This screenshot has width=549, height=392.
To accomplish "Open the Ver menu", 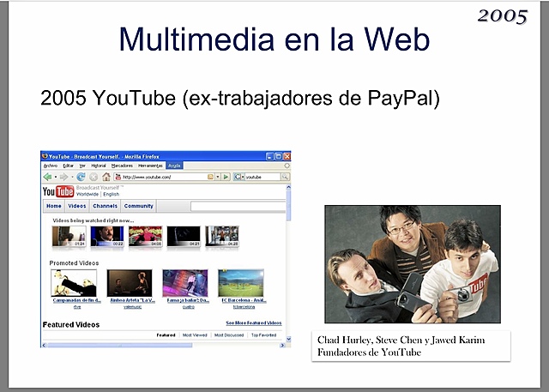I will 82,166.
